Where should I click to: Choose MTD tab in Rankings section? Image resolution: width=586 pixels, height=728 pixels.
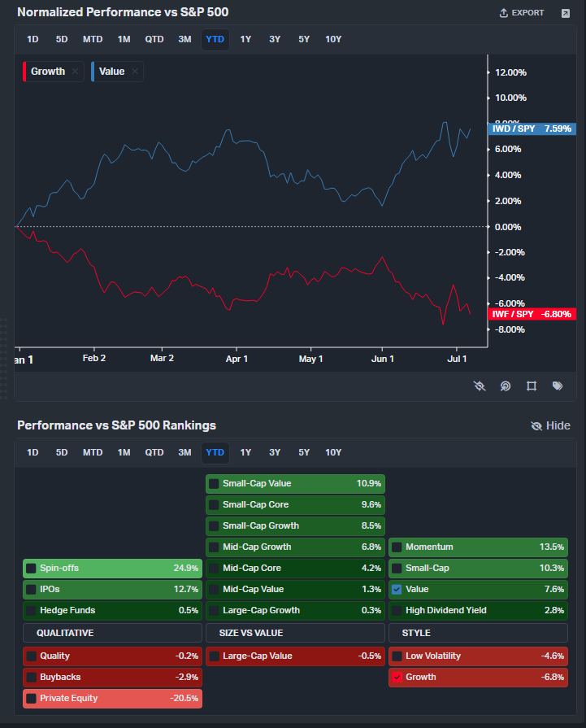93,453
